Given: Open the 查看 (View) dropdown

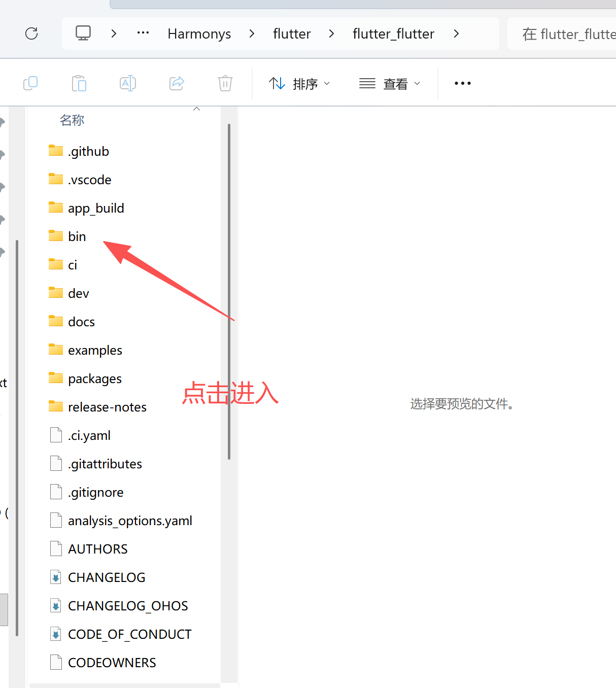Looking at the screenshot, I should click(x=390, y=83).
